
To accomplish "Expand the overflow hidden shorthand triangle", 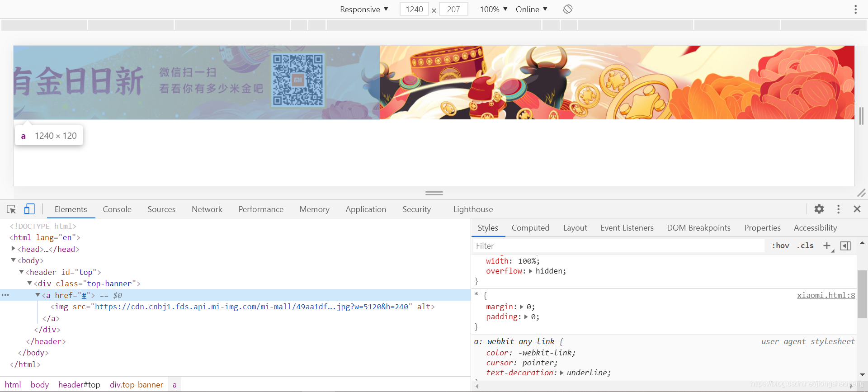I will click(531, 271).
